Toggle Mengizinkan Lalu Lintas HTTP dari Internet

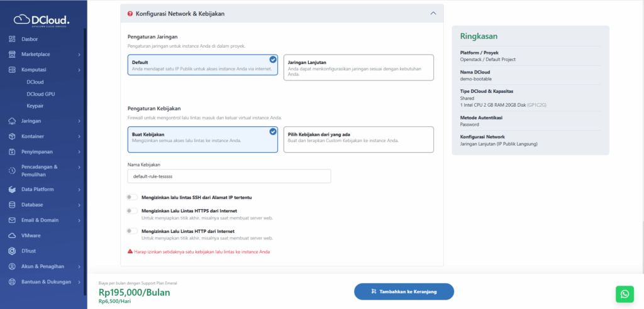pyautogui.click(x=132, y=231)
